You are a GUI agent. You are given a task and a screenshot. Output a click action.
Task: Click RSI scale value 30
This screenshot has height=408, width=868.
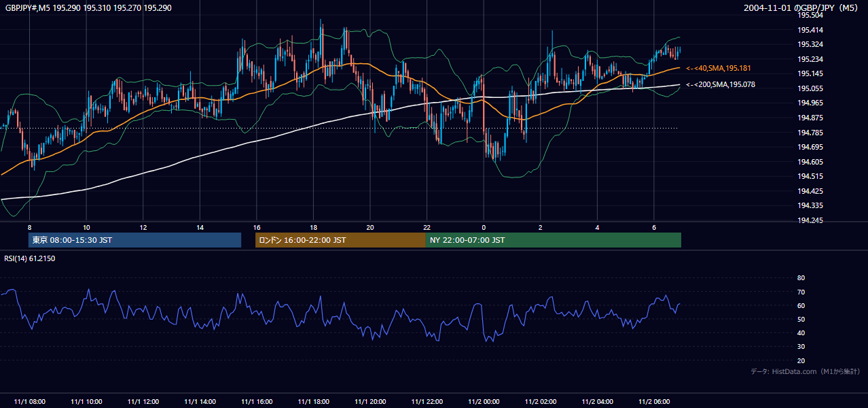(x=801, y=347)
